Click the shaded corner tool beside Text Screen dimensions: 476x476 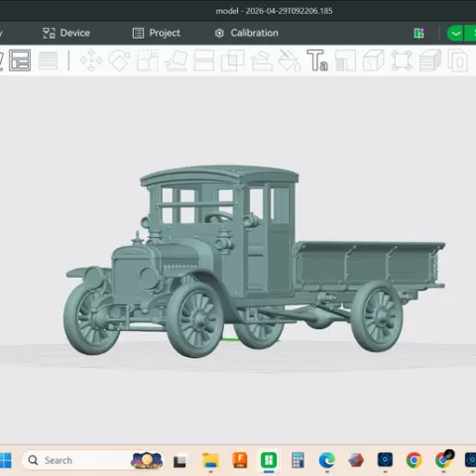(345, 60)
